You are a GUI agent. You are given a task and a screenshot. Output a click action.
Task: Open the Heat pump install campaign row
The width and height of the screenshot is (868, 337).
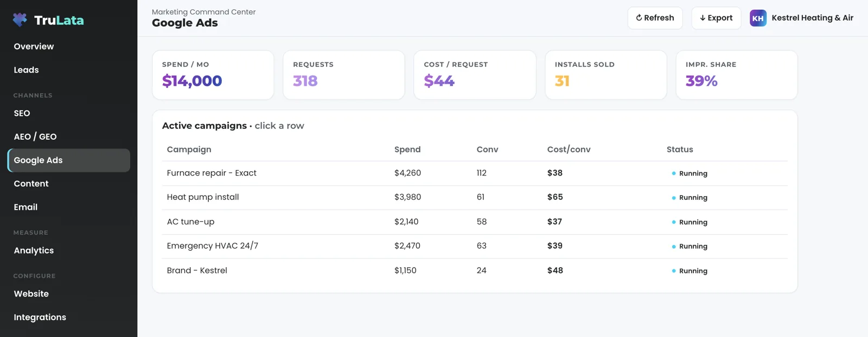(475, 197)
